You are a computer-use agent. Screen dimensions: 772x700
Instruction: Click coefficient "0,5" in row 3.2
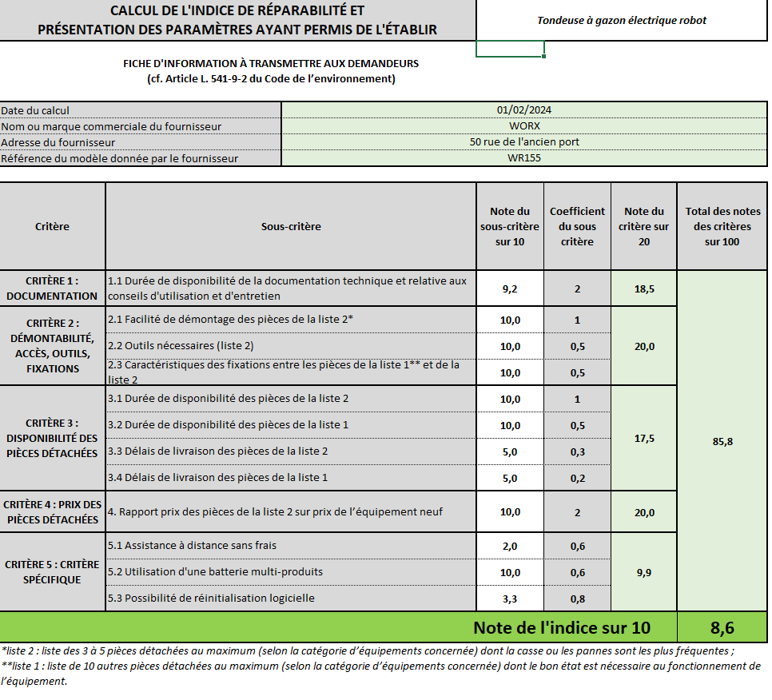[x=577, y=425]
